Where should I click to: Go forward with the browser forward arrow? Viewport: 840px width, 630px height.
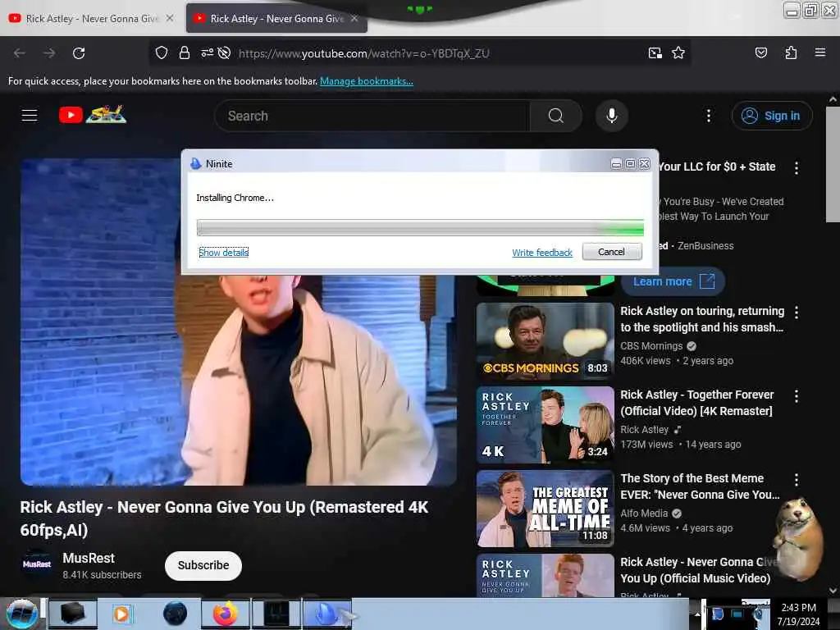(x=49, y=53)
